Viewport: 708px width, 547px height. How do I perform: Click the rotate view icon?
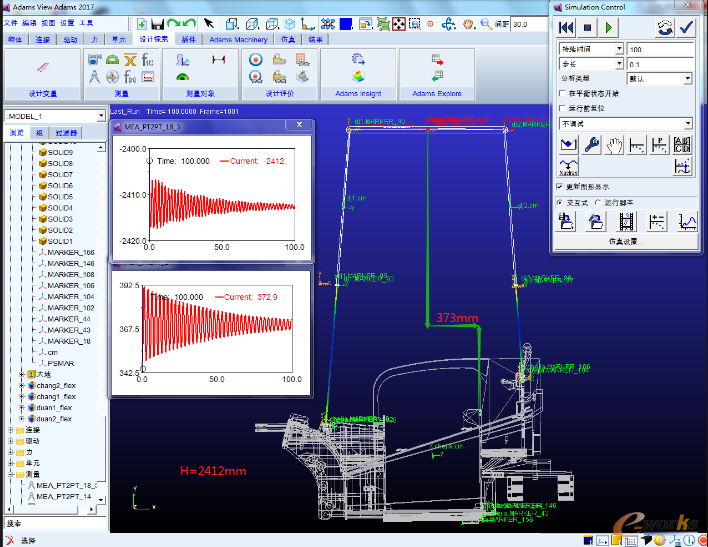448,24
